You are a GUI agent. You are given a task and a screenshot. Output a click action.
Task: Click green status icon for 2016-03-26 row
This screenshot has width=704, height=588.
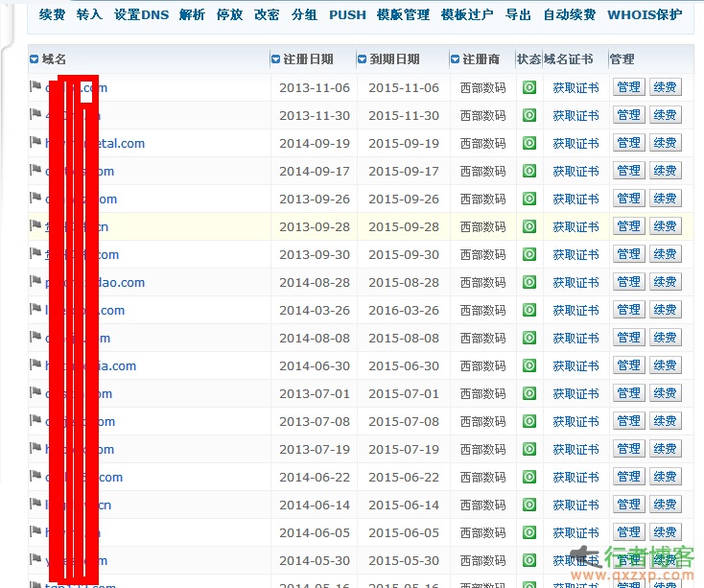tap(529, 310)
